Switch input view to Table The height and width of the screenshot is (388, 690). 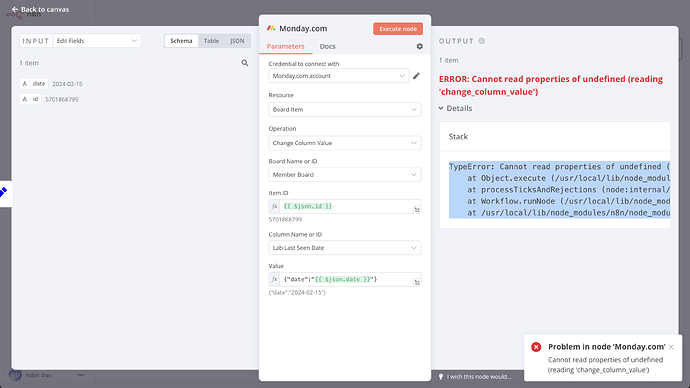coord(211,40)
